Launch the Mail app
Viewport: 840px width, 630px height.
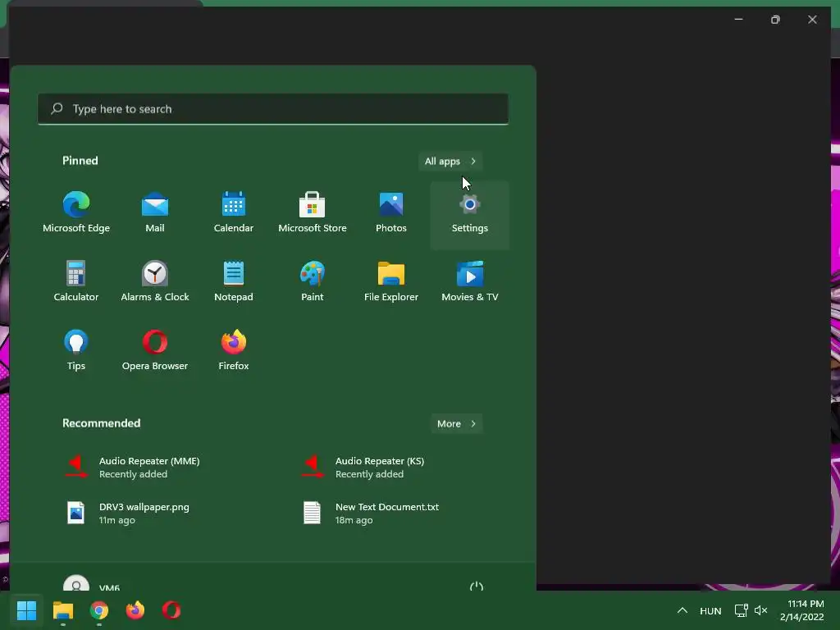click(x=155, y=212)
